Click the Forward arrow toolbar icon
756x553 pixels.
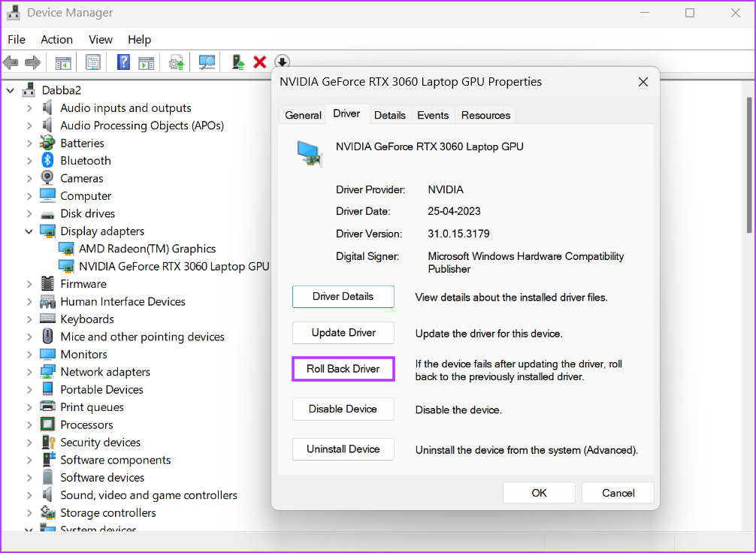32,62
